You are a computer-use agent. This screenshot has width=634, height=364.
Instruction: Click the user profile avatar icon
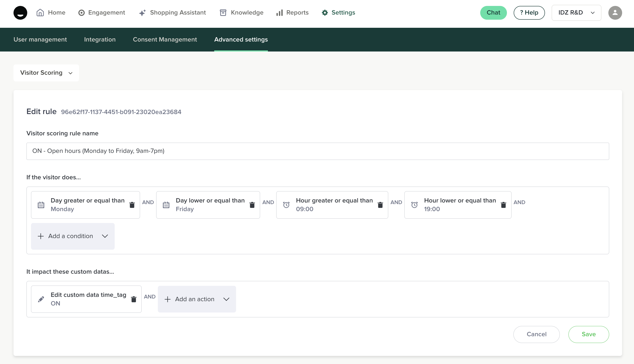(x=615, y=13)
